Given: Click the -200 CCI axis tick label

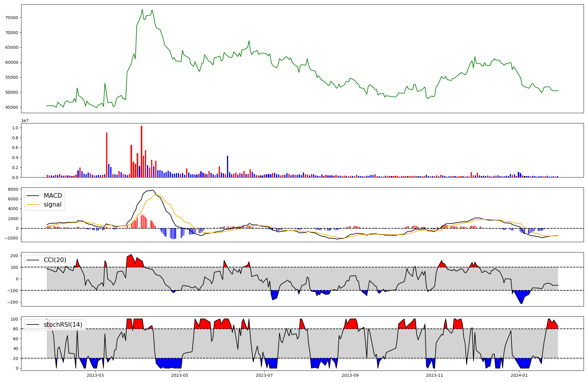Looking at the screenshot, I should (x=12, y=302).
